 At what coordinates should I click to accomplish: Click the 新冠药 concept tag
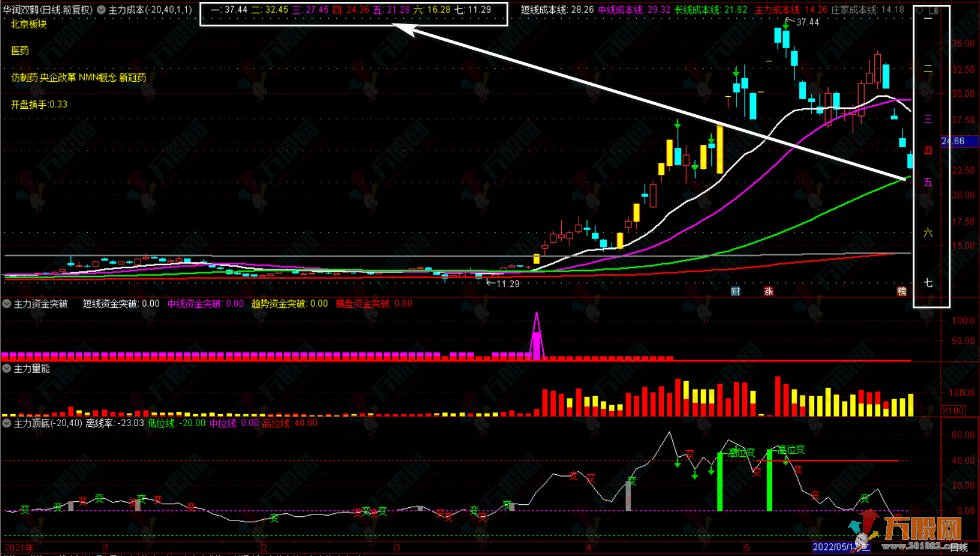pyautogui.click(x=133, y=78)
